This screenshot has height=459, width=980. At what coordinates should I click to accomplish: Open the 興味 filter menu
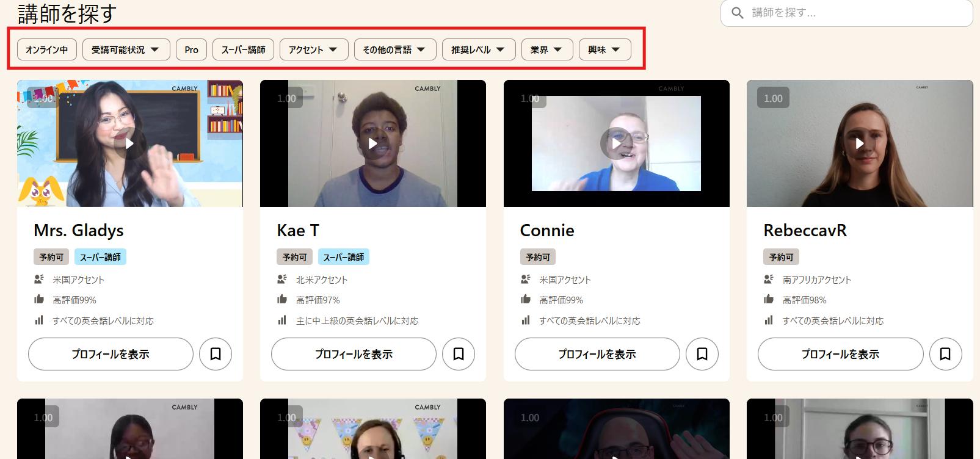pos(604,49)
